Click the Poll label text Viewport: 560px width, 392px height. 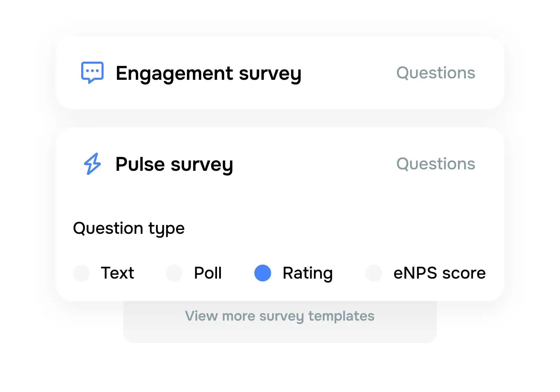(208, 273)
